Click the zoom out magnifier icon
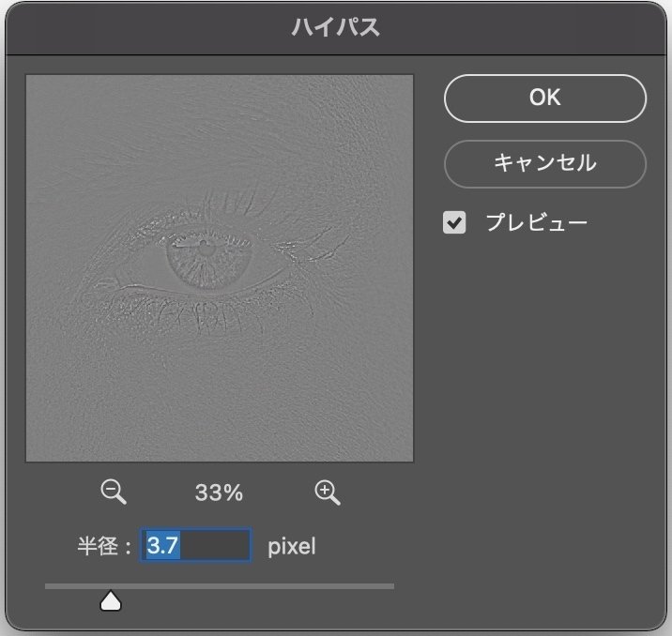The width and height of the screenshot is (672, 636). click(x=114, y=492)
